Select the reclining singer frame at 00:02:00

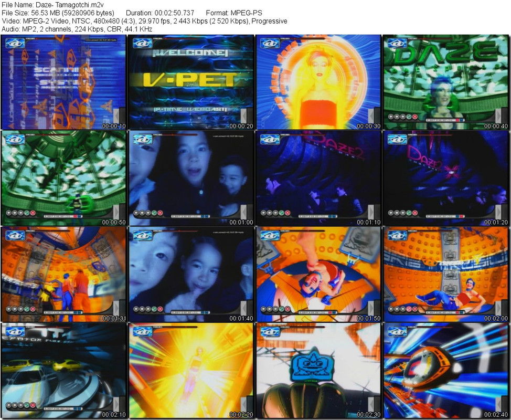[446, 275]
